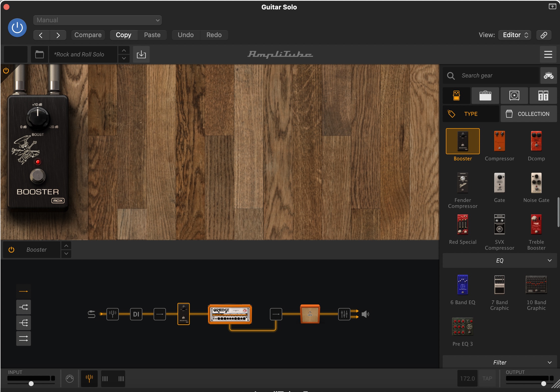Save preset with download-arrow icon
Image resolution: width=560 pixels, height=392 pixels.
(141, 54)
